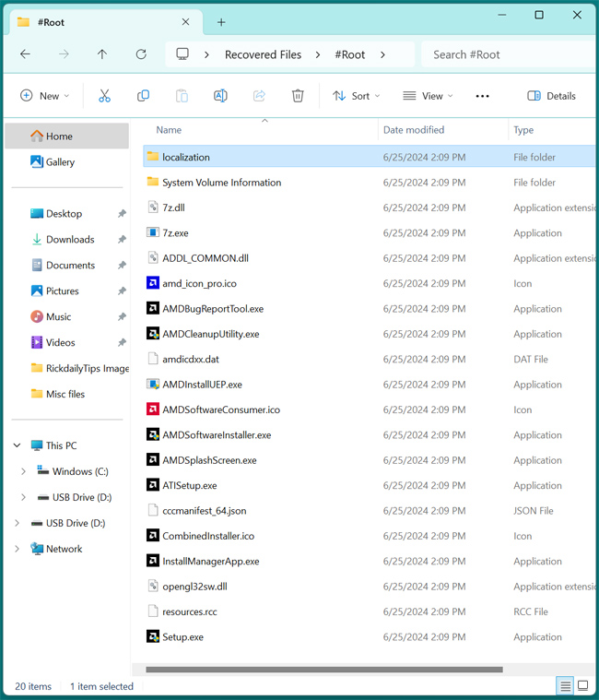
Task: Click Recovered Files in the address bar
Action: (x=264, y=54)
